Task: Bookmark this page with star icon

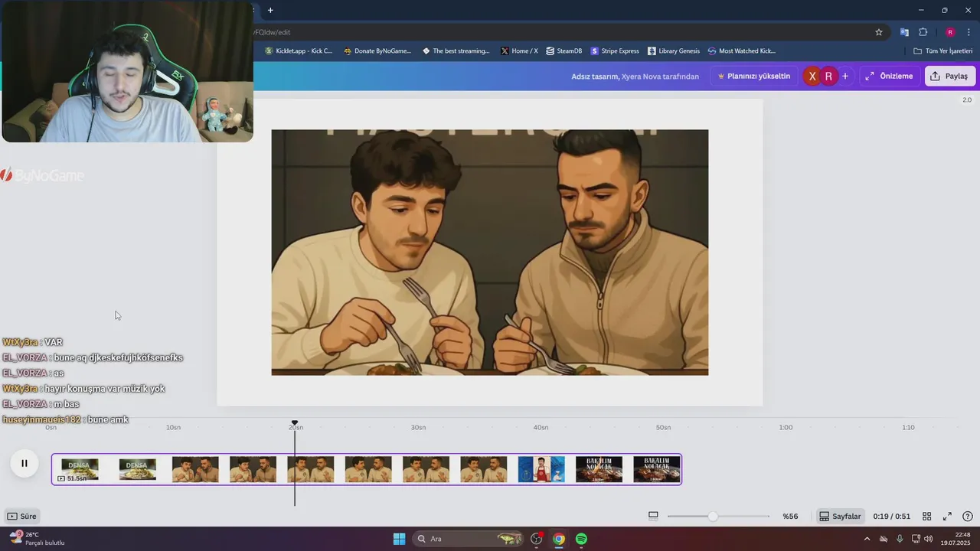Action: pos(879,32)
